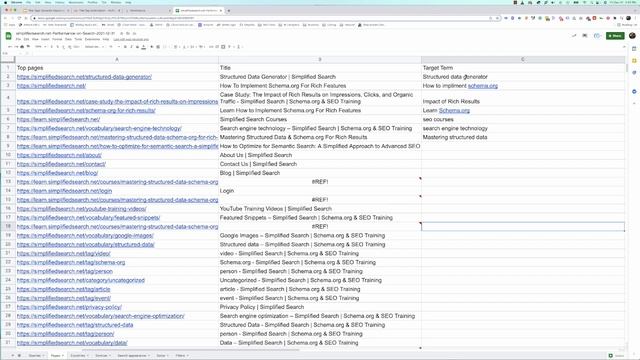Open the simplifiedsearch.net/about/ link

tap(59, 155)
